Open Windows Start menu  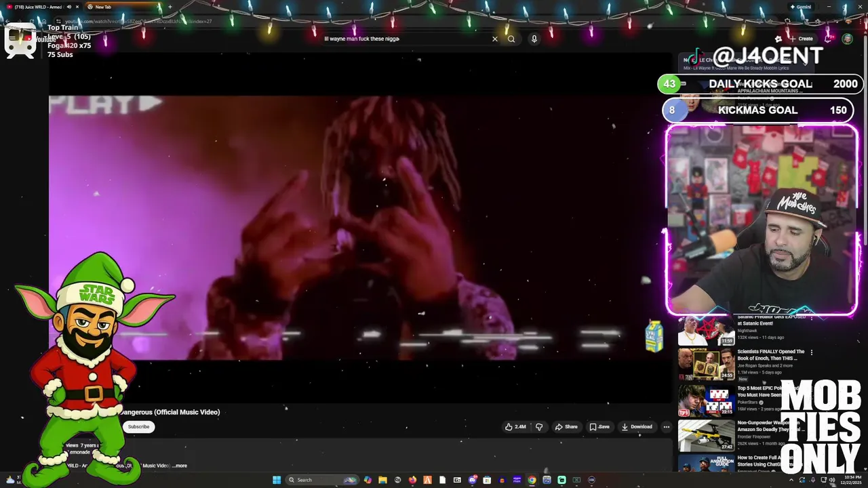click(x=277, y=480)
